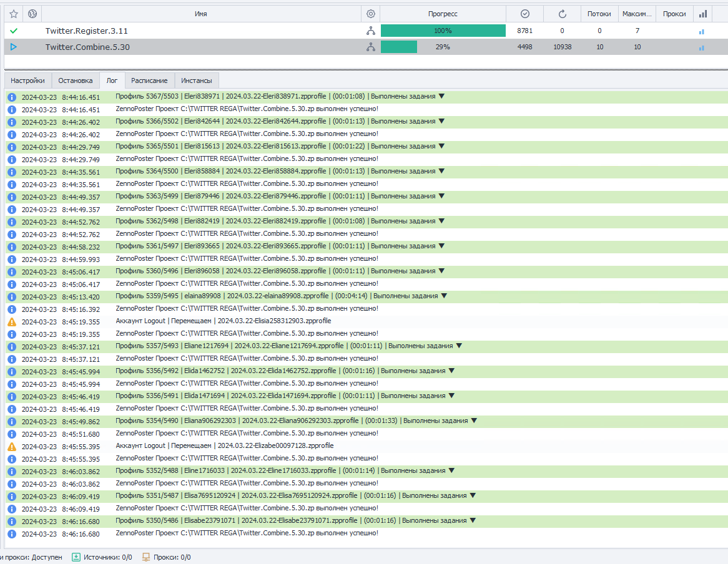The height and width of the screenshot is (564, 728).
Task: Click the bar chart column header icon
Action: pos(703,14)
